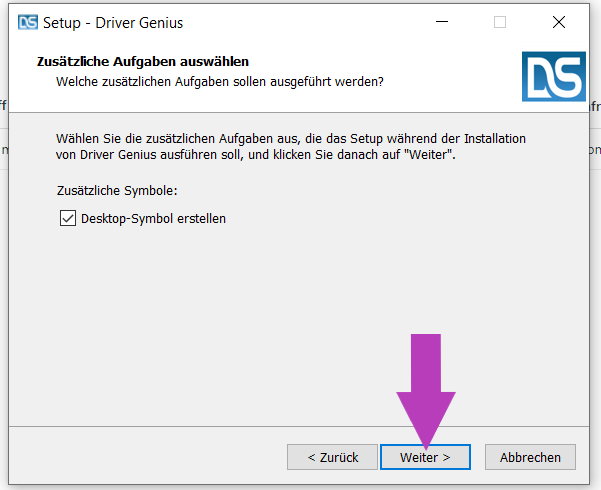Uncheck the Desktop-Symbol erstellen checkbox
Screen dimensions: 601x490
(68, 218)
